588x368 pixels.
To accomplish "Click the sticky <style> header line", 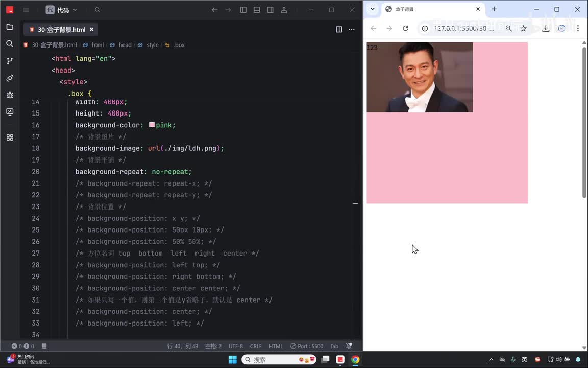I will [x=73, y=82].
